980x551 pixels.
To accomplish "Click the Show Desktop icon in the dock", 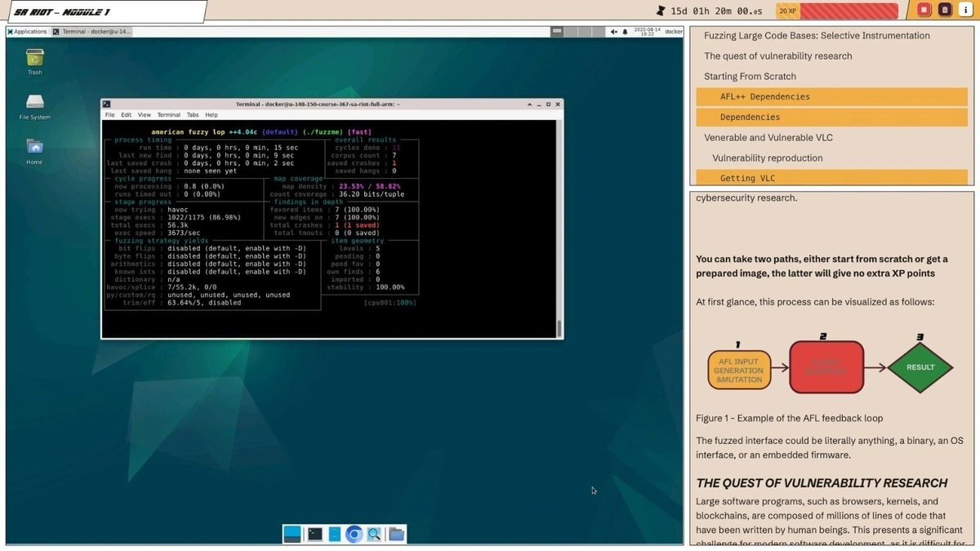I will tap(292, 534).
